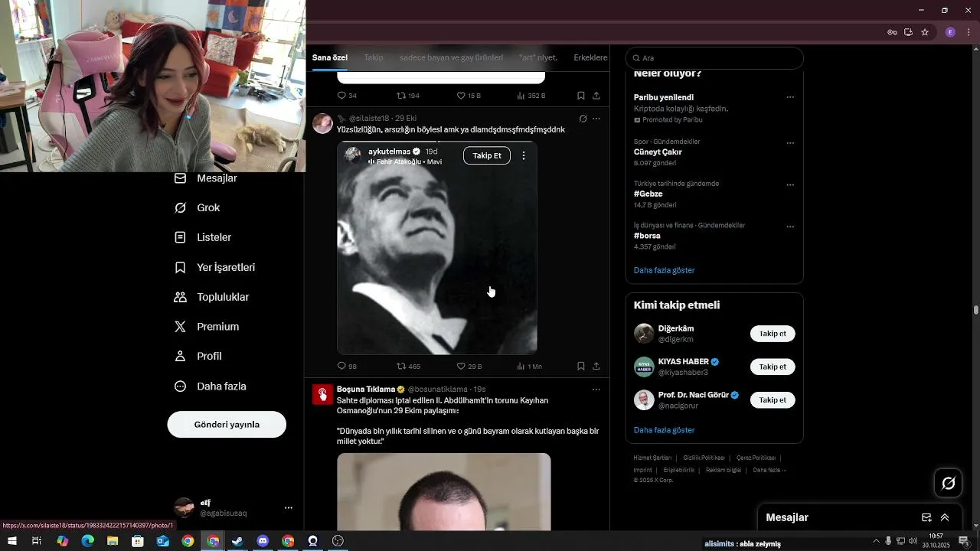
Task: Open three-dot menu on aykutelmas card
Action: point(524,155)
